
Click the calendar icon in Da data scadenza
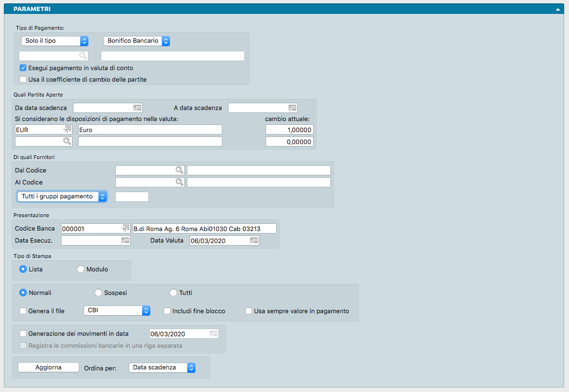point(137,108)
